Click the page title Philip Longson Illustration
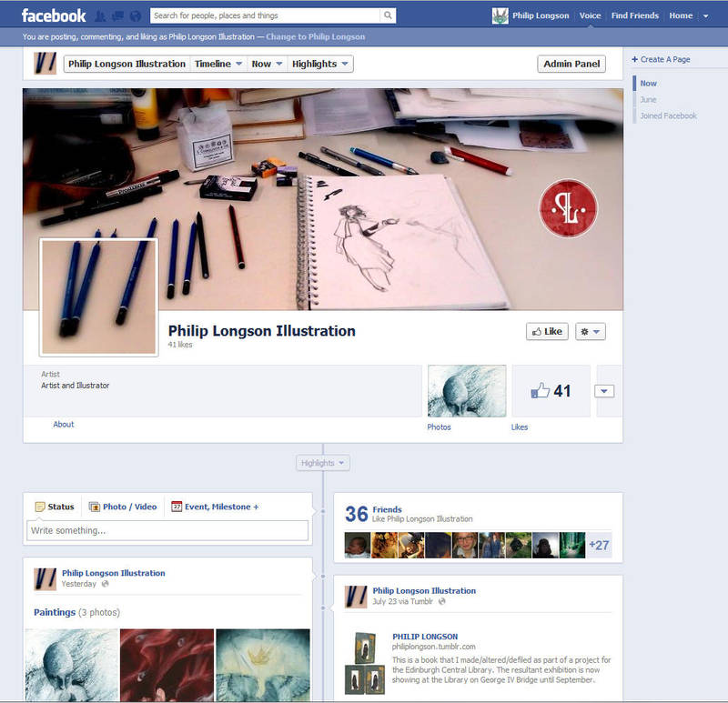The image size is (728, 703). (x=261, y=331)
